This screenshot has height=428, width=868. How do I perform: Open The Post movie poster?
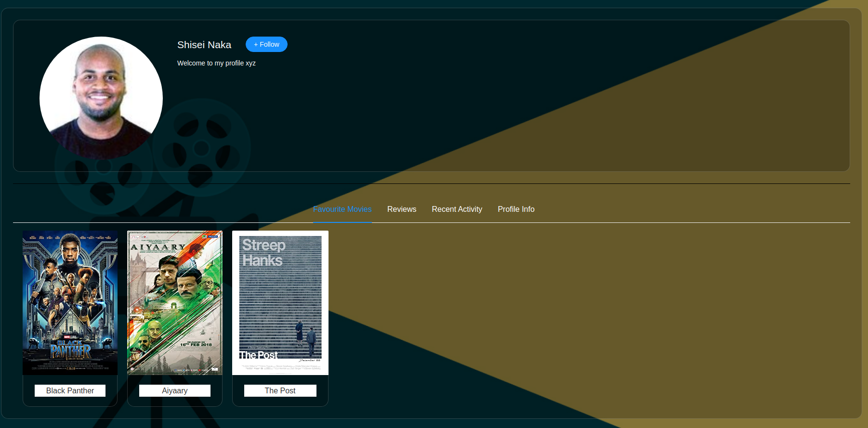point(280,303)
